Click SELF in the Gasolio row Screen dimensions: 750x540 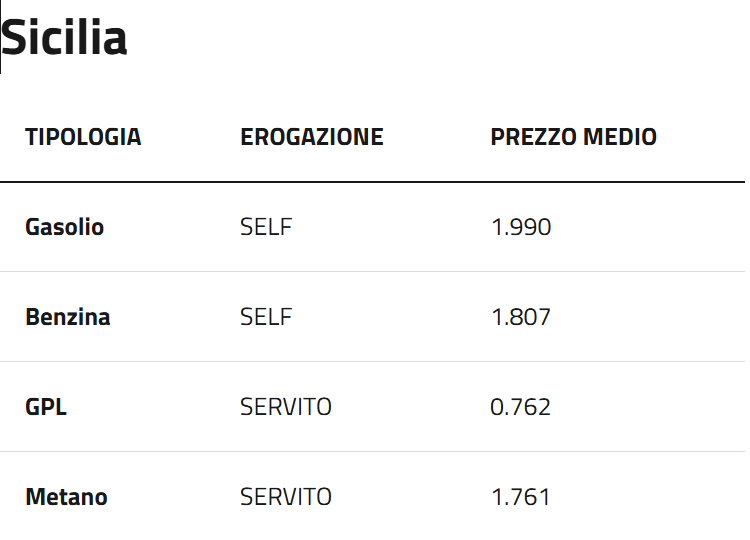pyautogui.click(x=266, y=227)
